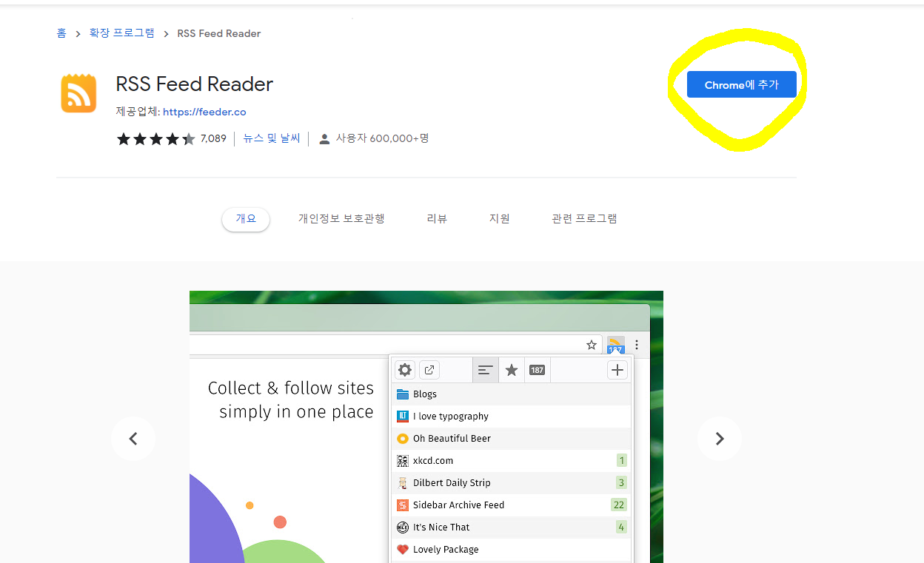The width and height of the screenshot is (924, 563).
Task: Click the 187 unread badge in the popup toolbar
Action: 538,370
